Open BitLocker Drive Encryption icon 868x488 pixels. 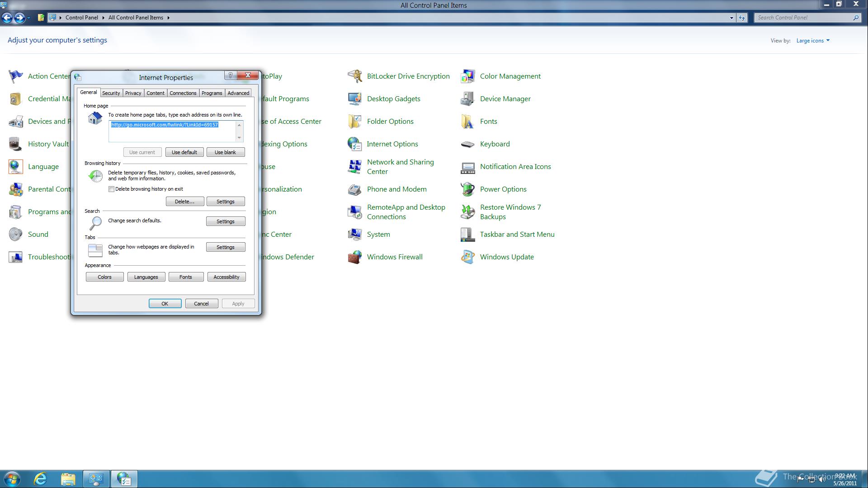(355, 76)
